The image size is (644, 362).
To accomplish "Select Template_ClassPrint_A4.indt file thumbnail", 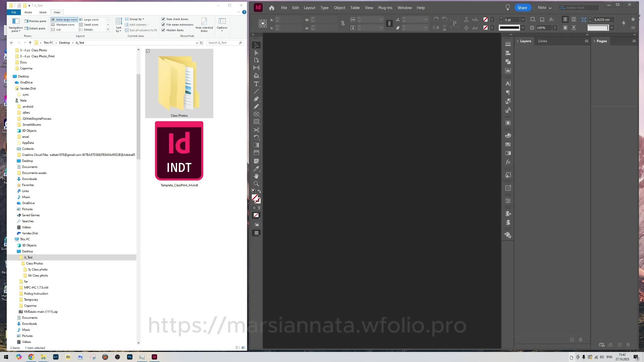I will (x=179, y=151).
